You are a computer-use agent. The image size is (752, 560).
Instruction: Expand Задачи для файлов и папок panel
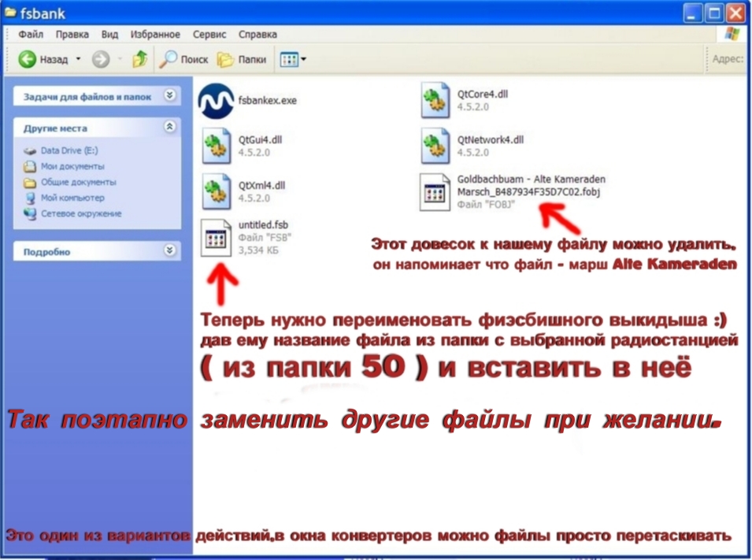[x=169, y=95]
